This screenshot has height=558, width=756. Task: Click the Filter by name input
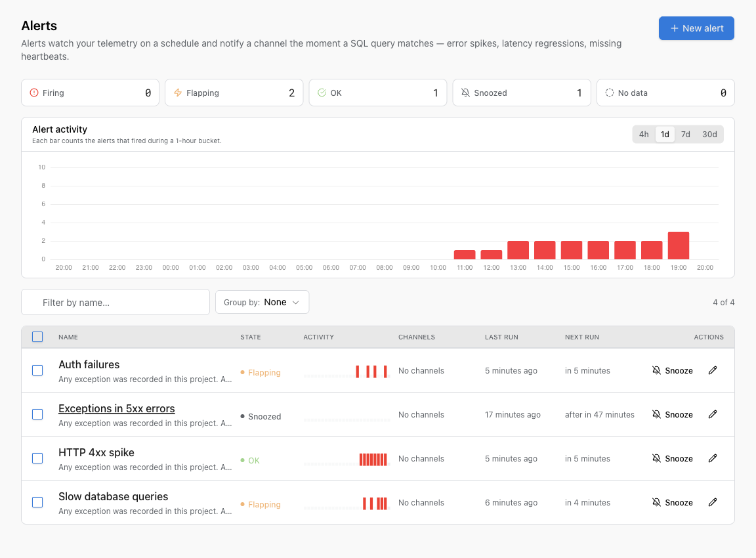tap(115, 303)
